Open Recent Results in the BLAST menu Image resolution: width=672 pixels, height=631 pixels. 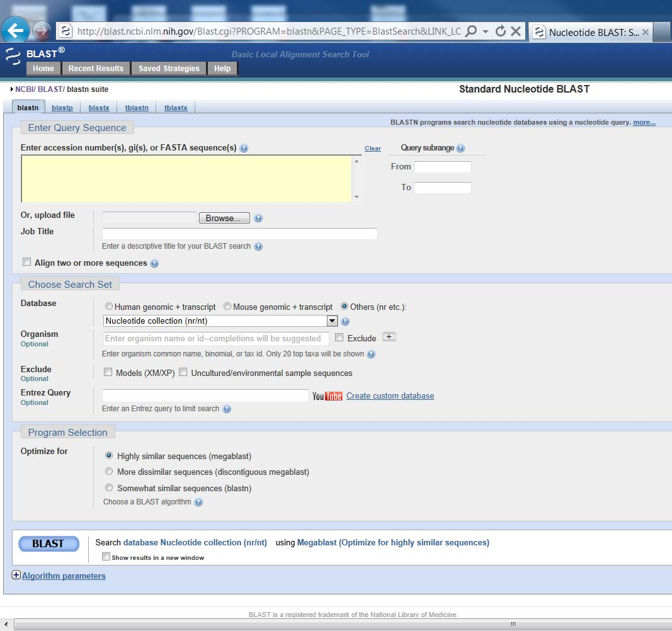[96, 69]
